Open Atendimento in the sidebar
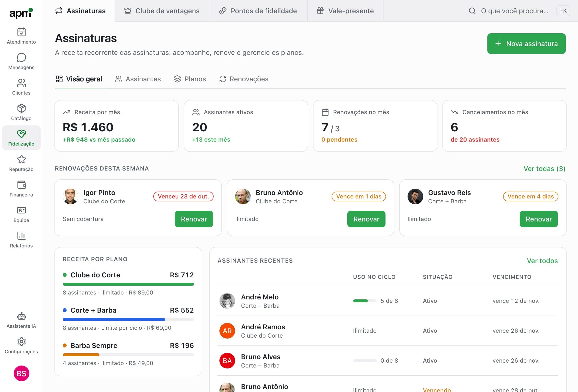 coord(21,36)
